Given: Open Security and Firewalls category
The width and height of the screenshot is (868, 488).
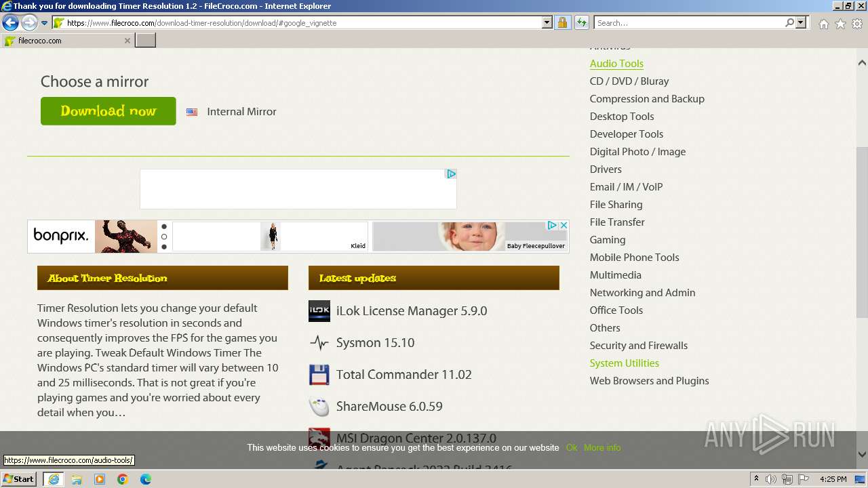Looking at the screenshot, I should (x=639, y=346).
